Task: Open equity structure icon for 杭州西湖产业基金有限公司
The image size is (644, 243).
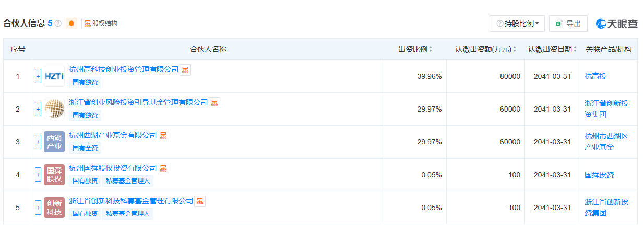Action: point(163,136)
